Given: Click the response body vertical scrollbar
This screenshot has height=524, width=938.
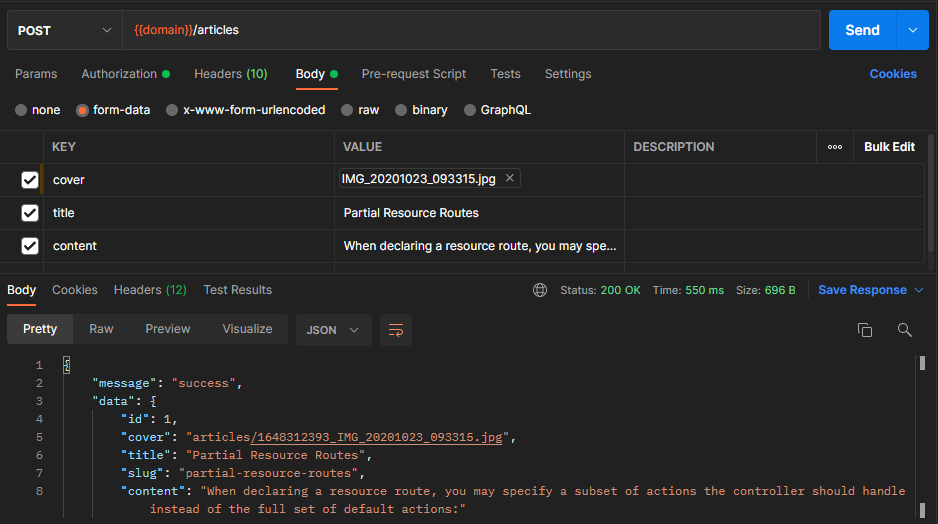Looking at the screenshot, I should click(x=922, y=437).
